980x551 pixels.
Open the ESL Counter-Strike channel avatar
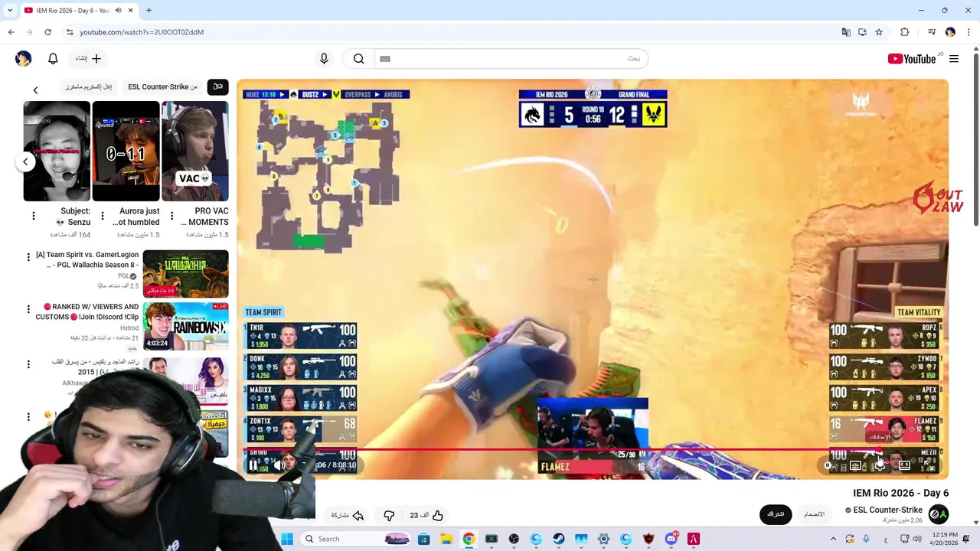[939, 514]
